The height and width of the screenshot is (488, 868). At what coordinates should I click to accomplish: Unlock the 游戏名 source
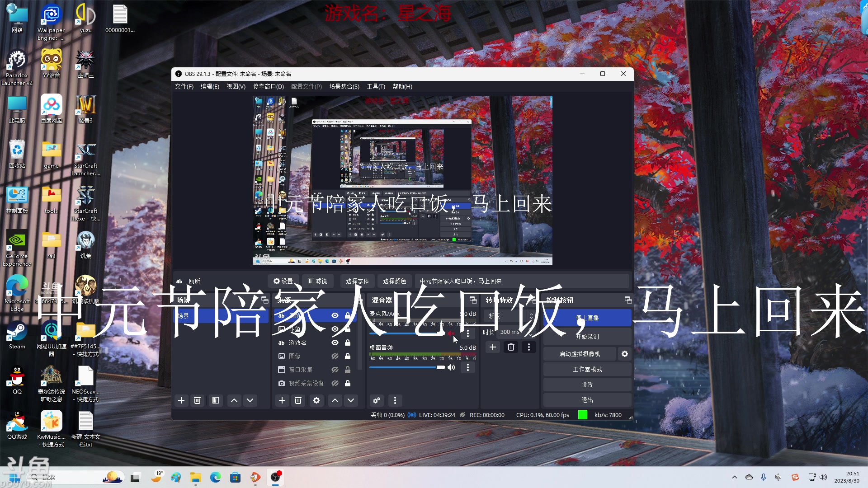[x=348, y=343]
